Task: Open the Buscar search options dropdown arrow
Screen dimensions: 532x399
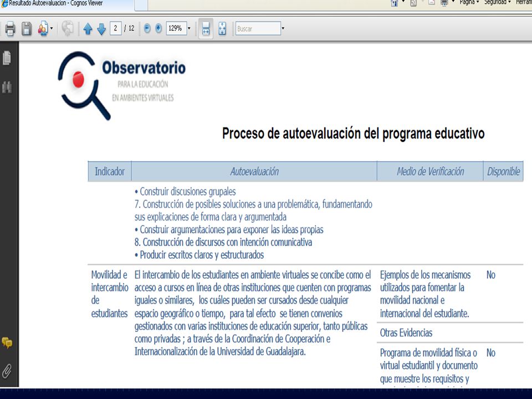Action: (x=283, y=28)
